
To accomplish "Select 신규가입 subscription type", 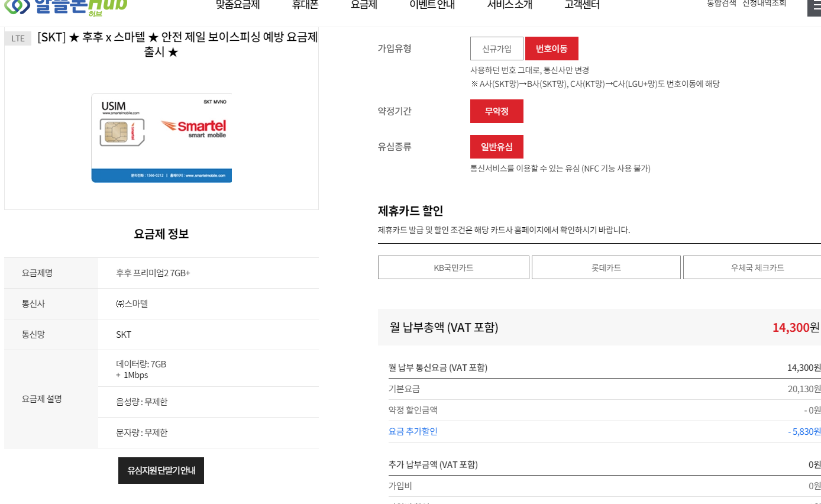I will click(497, 49).
